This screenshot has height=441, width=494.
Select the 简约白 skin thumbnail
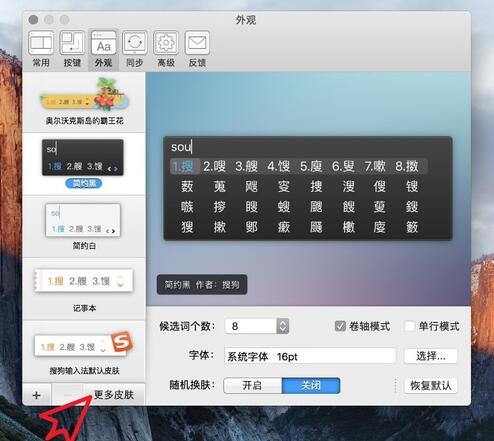click(x=83, y=220)
